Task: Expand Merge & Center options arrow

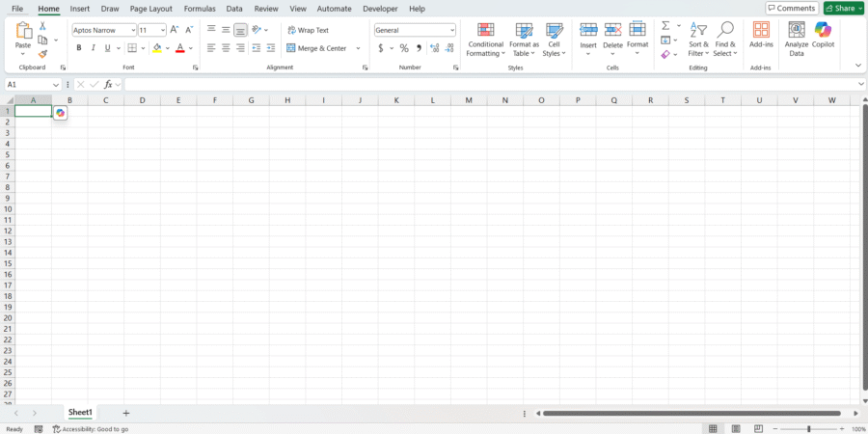Action: point(358,48)
